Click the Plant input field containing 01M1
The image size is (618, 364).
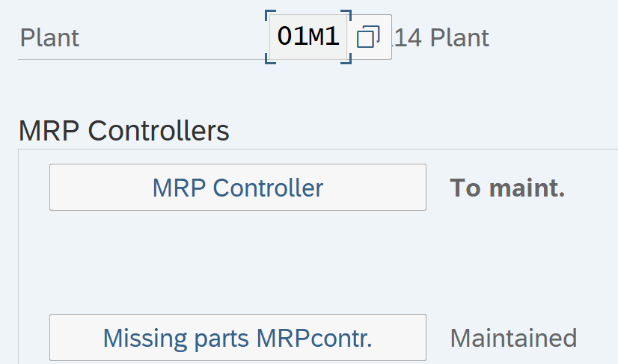coord(308,37)
